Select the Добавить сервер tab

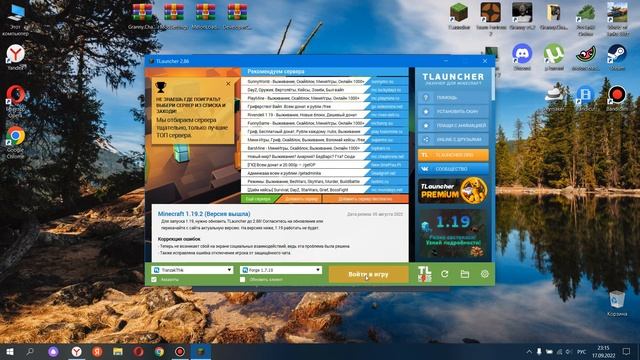point(301,199)
